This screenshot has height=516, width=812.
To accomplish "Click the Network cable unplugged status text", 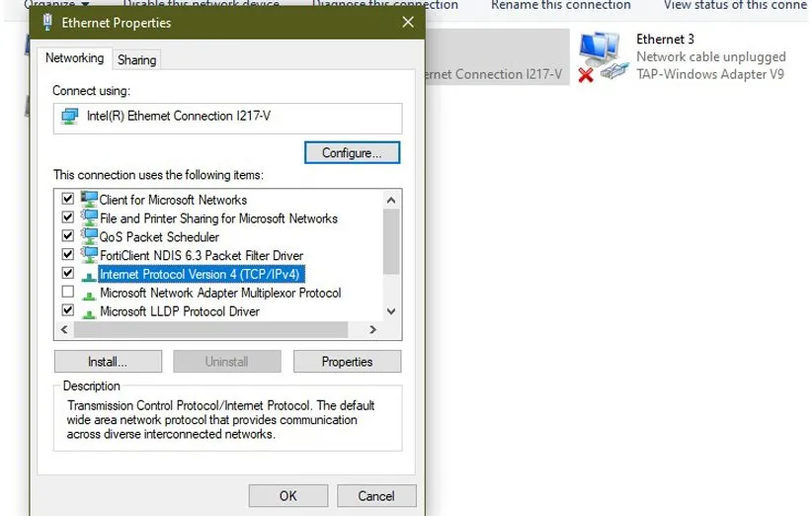I will pos(711,56).
